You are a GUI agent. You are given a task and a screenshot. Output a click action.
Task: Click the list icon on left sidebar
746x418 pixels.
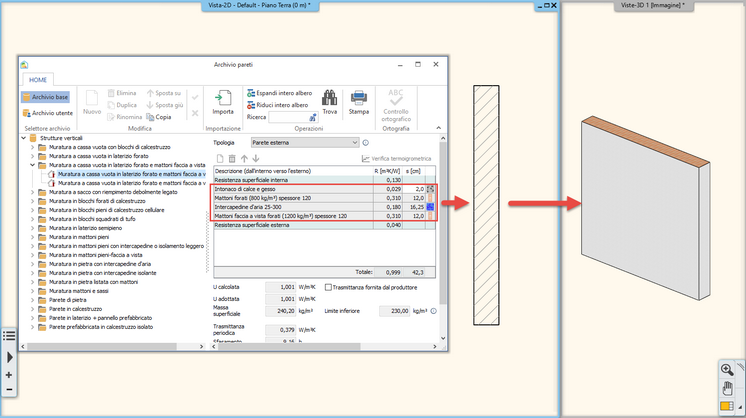point(9,336)
